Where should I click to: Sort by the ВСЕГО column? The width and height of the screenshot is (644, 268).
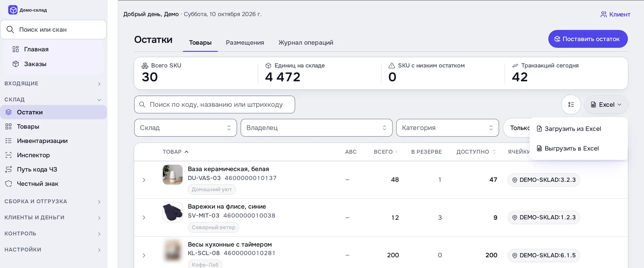(386, 152)
